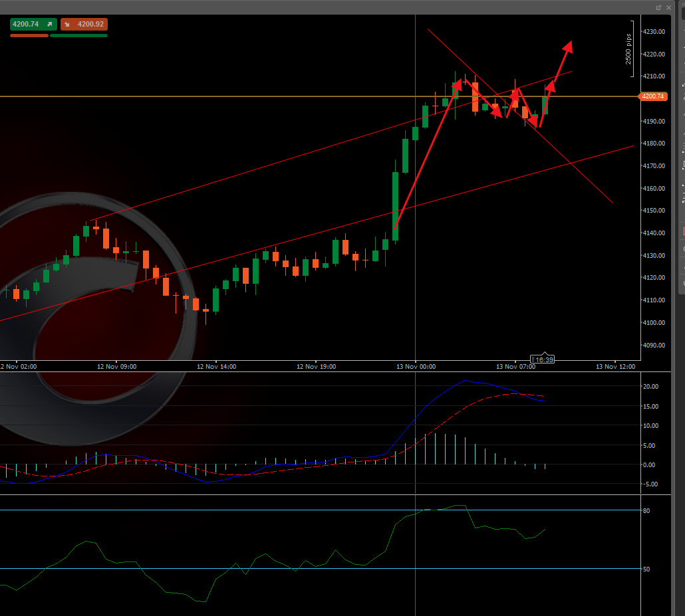Click the green 4200.74 sell price button
This screenshot has height=616, width=685.
click(33, 24)
